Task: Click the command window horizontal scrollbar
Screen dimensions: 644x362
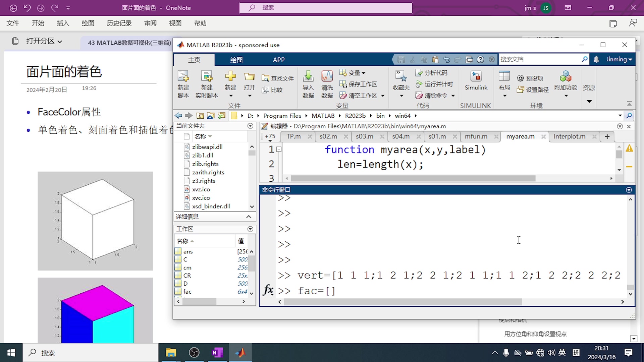Action: (x=402, y=302)
